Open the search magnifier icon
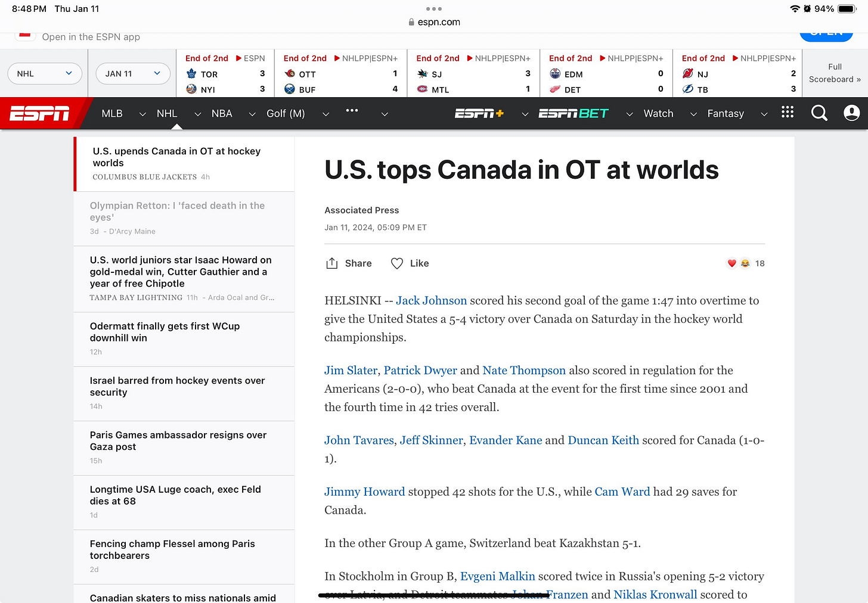The image size is (868, 603). click(x=819, y=113)
